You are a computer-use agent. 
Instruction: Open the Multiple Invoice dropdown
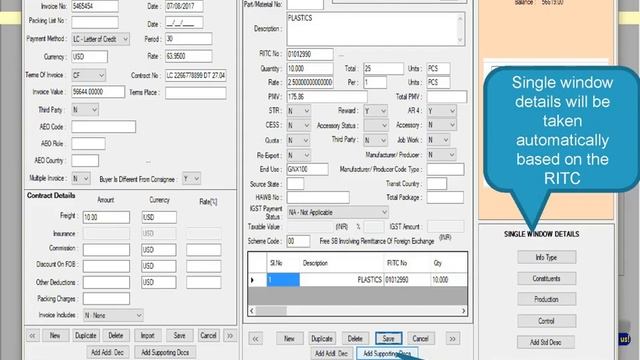coord(81,178)
